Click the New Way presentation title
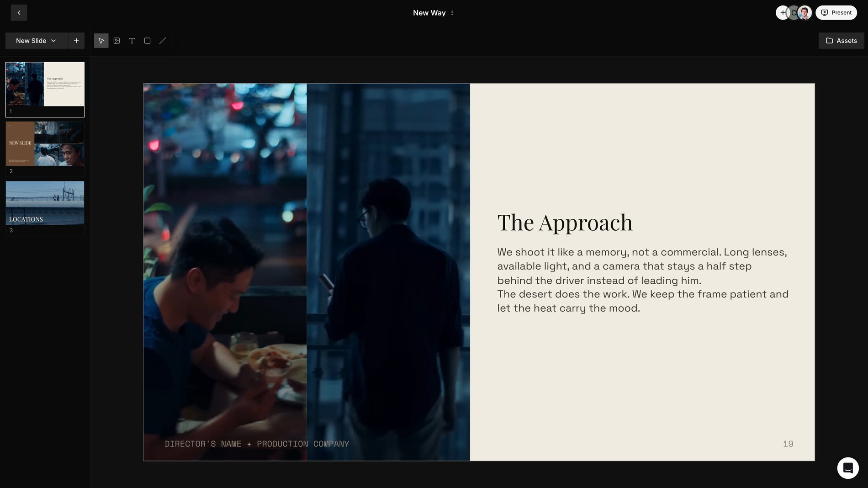This screenshot has height=488, width=868. [429, 13]
